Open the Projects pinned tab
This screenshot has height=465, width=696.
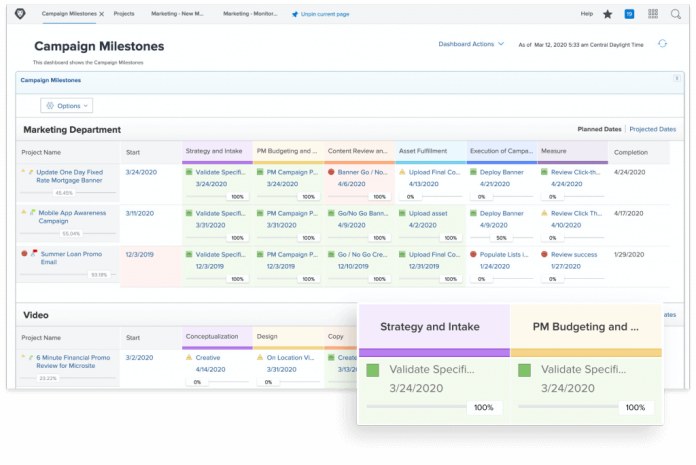point(124,14)
